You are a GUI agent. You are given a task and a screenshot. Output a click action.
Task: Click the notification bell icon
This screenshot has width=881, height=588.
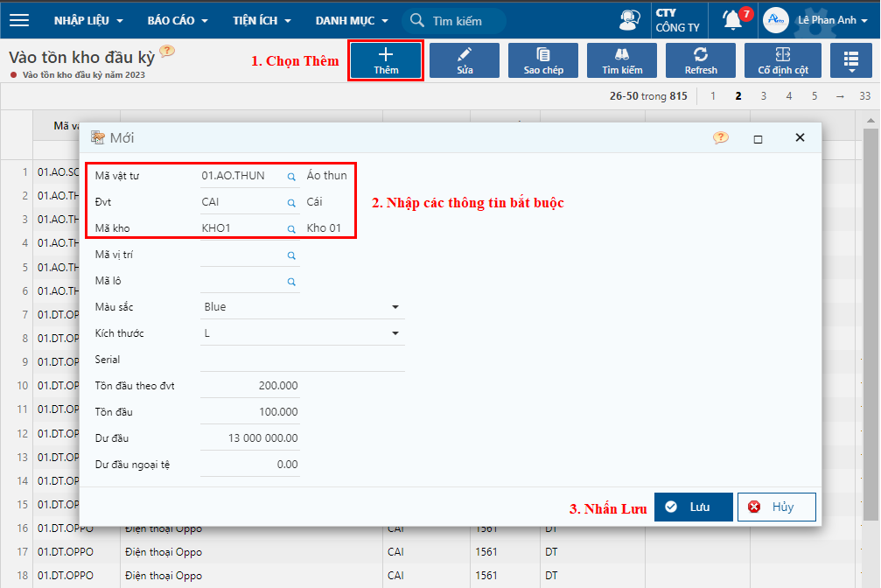tap(731, 19)
